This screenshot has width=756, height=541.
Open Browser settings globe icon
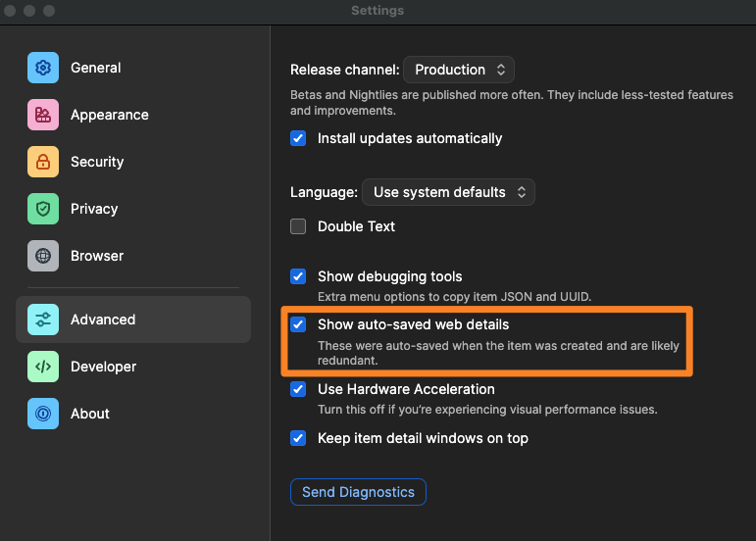coord(43,256)
